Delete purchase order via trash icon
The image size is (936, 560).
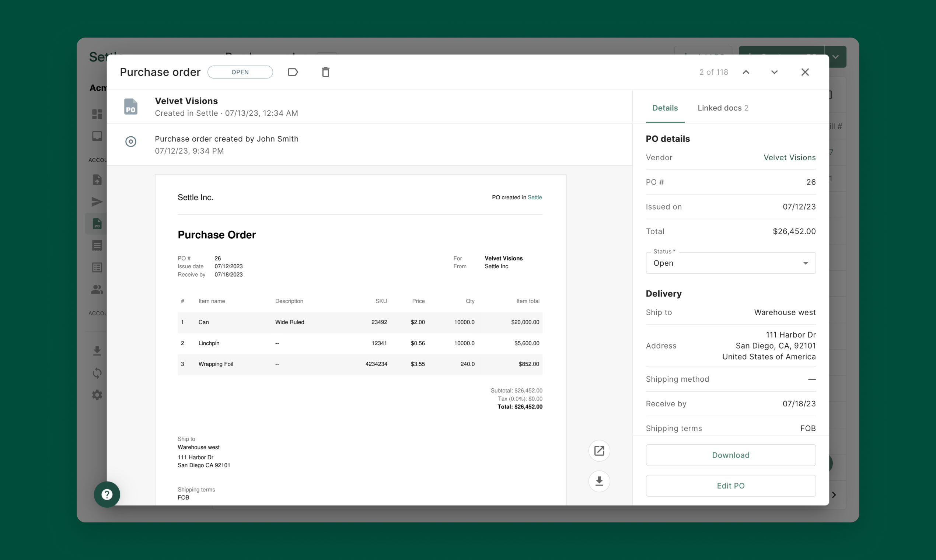pos(325,72)
